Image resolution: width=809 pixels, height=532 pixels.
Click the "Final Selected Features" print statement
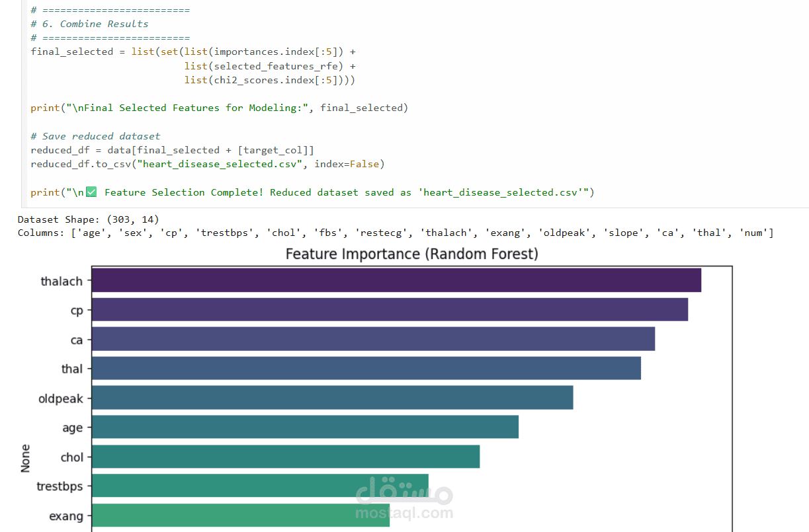pyautogui.click(x=219, y=108)
